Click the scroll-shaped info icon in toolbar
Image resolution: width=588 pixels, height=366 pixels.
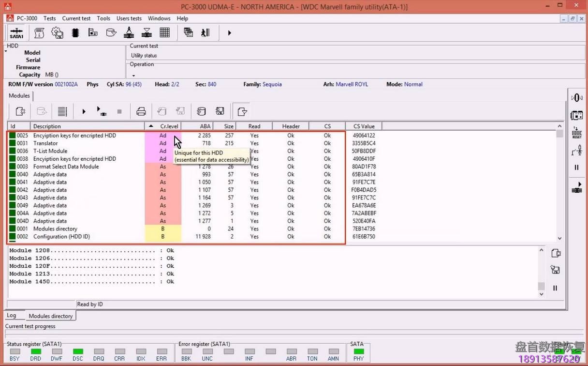(x=39, y=33)
